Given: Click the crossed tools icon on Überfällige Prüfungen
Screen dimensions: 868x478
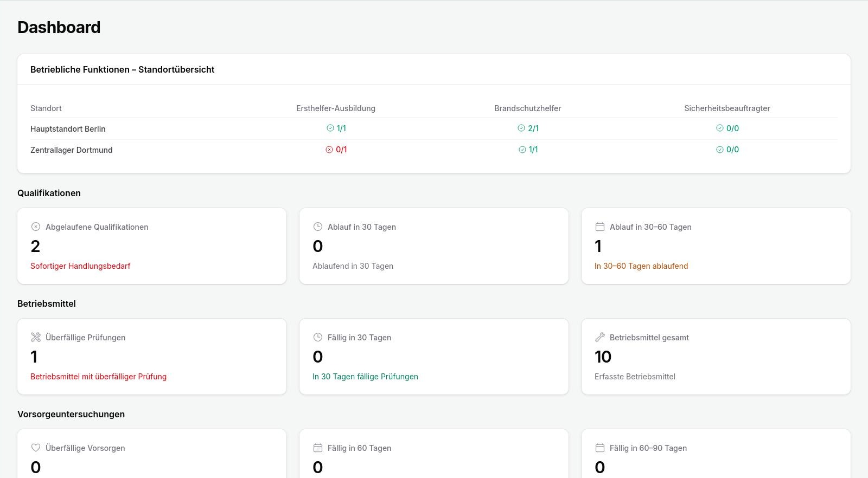Looking at the screenshot, I should [x=36, y=337].
